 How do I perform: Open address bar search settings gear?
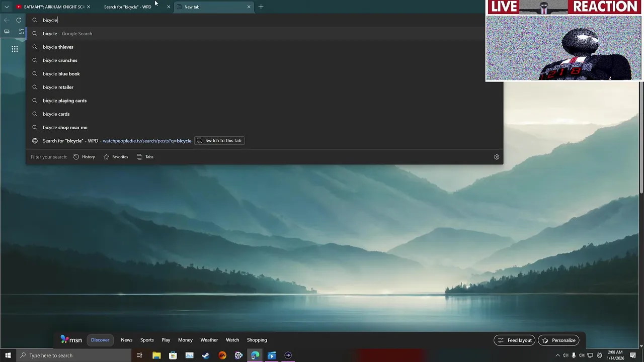click(x=497, y=157)
